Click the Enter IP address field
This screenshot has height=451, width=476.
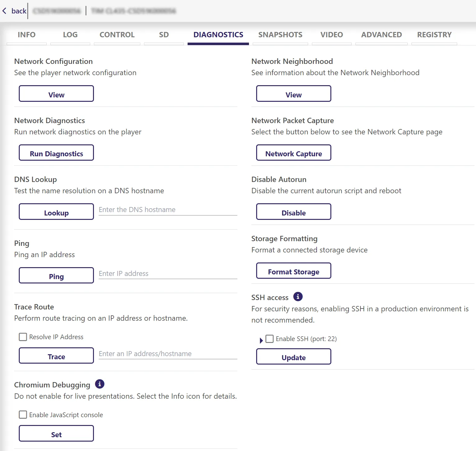(x=168, y=274)
